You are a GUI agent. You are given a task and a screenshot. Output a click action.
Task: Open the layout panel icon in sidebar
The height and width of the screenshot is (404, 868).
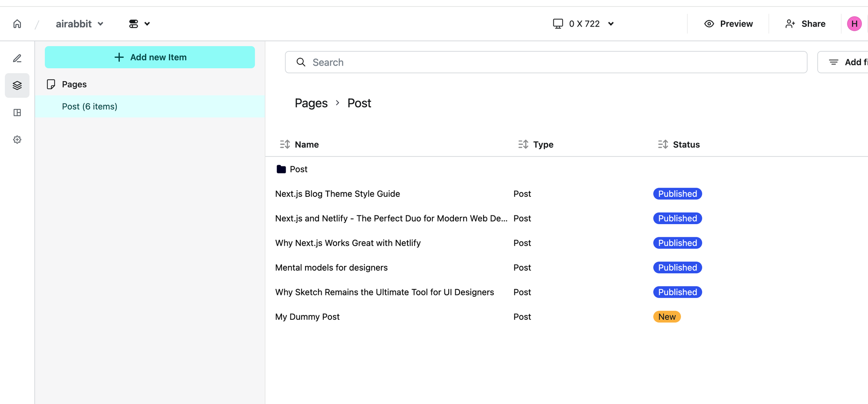[17, 113]
